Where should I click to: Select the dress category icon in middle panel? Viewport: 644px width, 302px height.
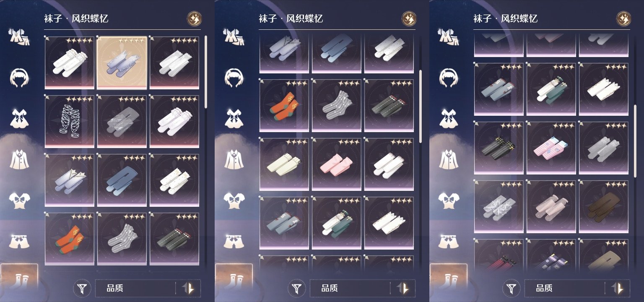click(x=234, y=119)
